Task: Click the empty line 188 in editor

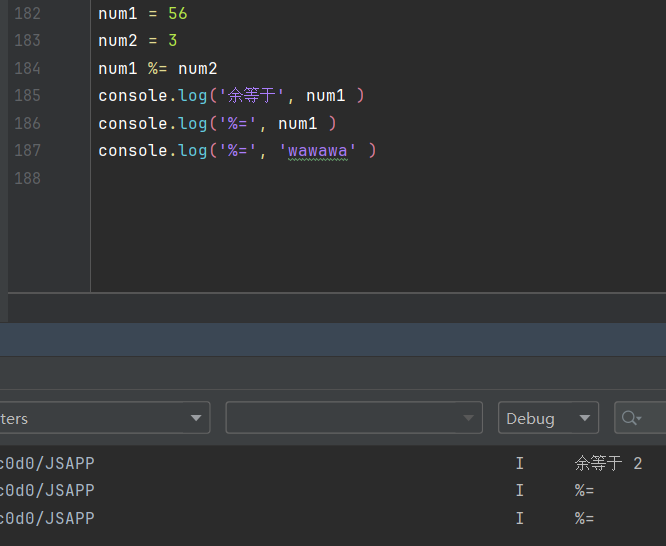Action: (x=300, y=178)
